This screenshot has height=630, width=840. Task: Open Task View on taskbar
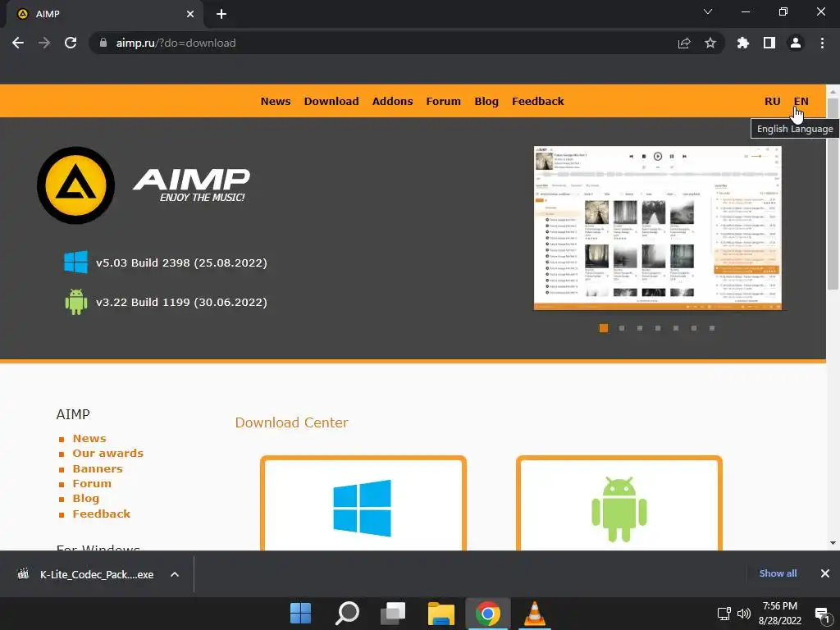click(393, 613)
